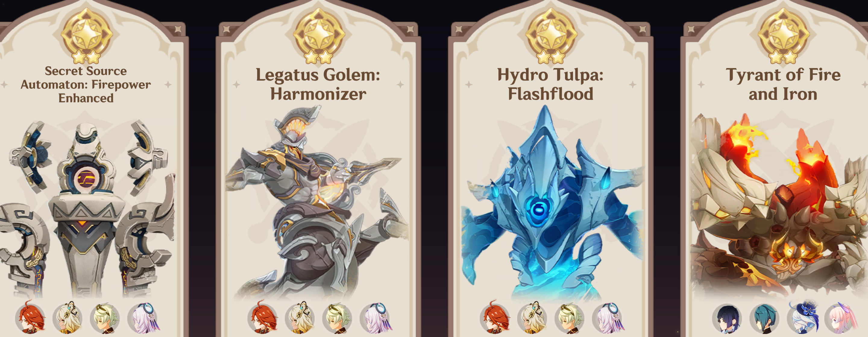868x337 pixels.
Task: Select the gold medal badge above Legatus Golem
Action: (319, 35)
